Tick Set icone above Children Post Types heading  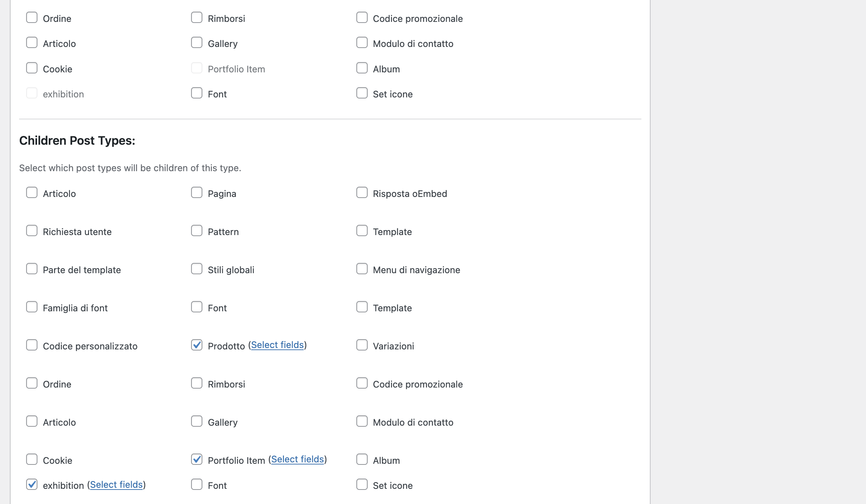pos(362,93)
